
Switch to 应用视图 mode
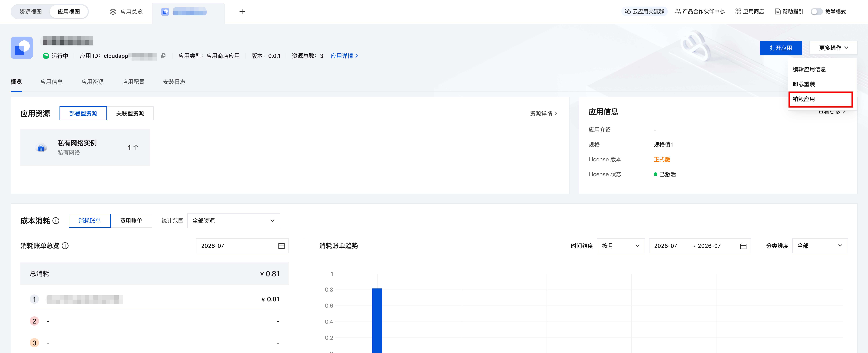[x=69, y=11]
